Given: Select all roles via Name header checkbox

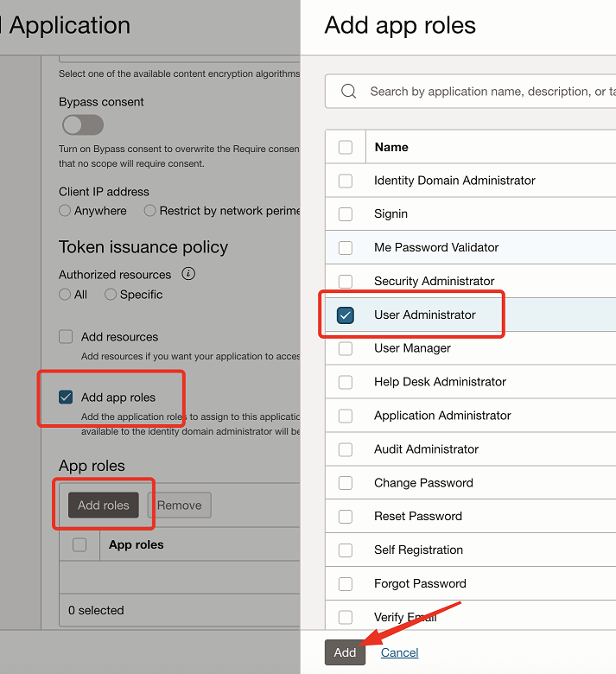Looking at the screenshot, I should click(346, 147).
